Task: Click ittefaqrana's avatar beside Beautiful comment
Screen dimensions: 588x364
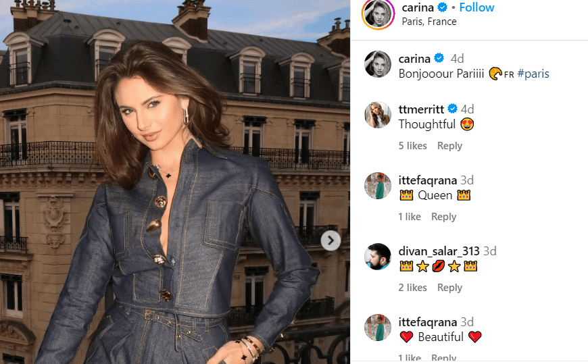Action: click(378, 328)
